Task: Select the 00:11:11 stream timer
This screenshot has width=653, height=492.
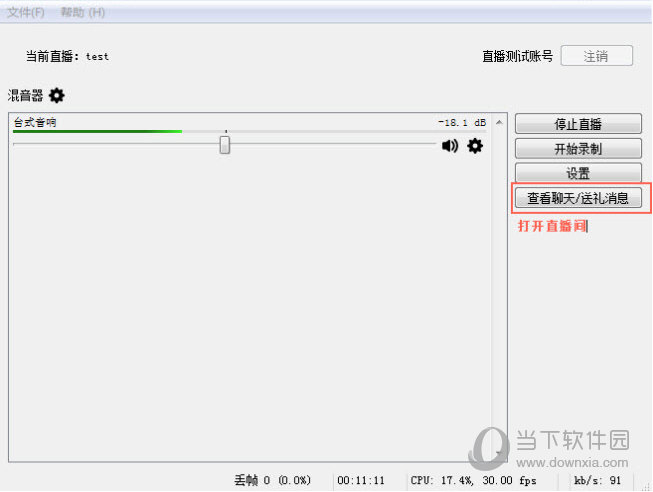Action: tap(361, 480)
